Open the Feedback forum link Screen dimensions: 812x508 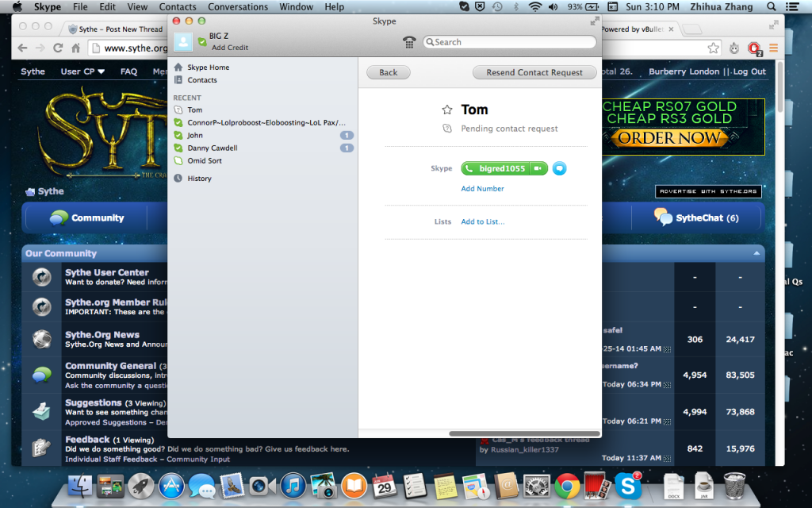pos(87,440)
